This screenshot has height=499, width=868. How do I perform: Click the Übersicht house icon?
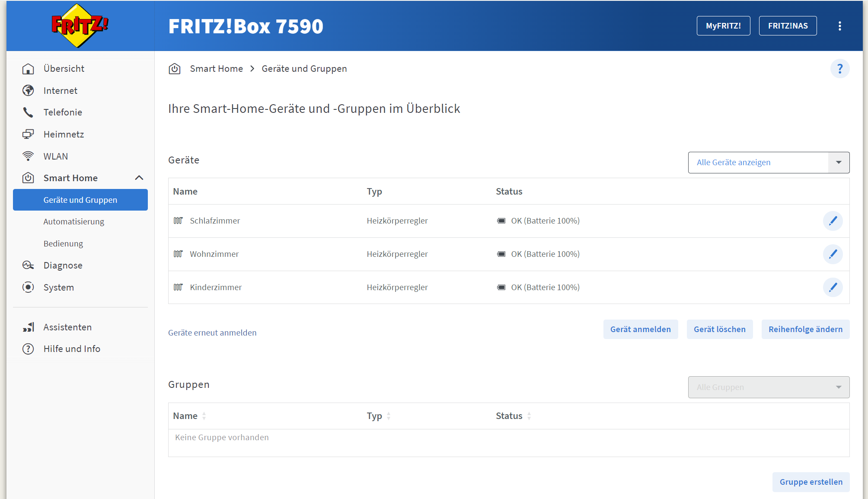28,69
